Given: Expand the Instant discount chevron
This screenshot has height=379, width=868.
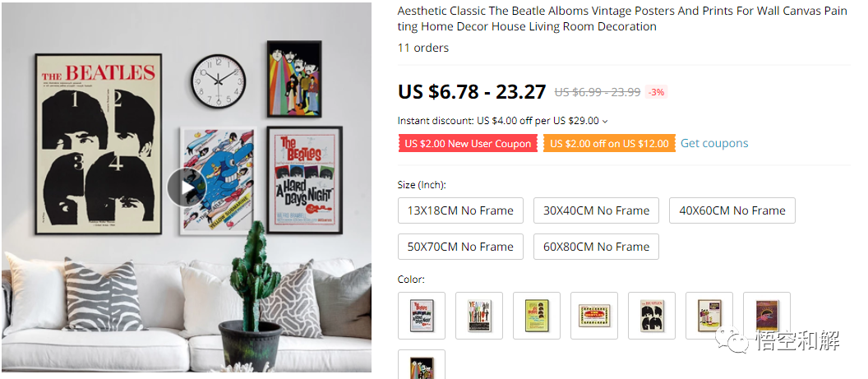Looking at the screenshot, I should tap(605, 121).
